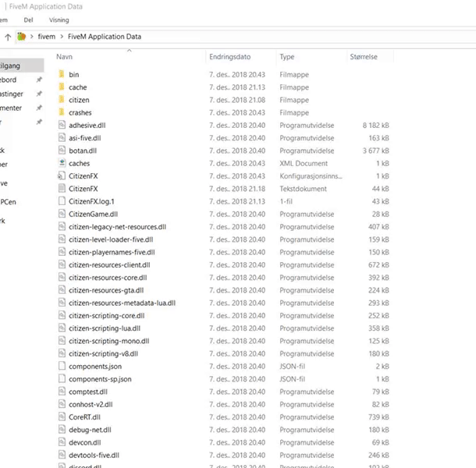Click the '7. des. 2018 21.08' date cell
This screenshot has width=476, height=468.
[237, 100]
